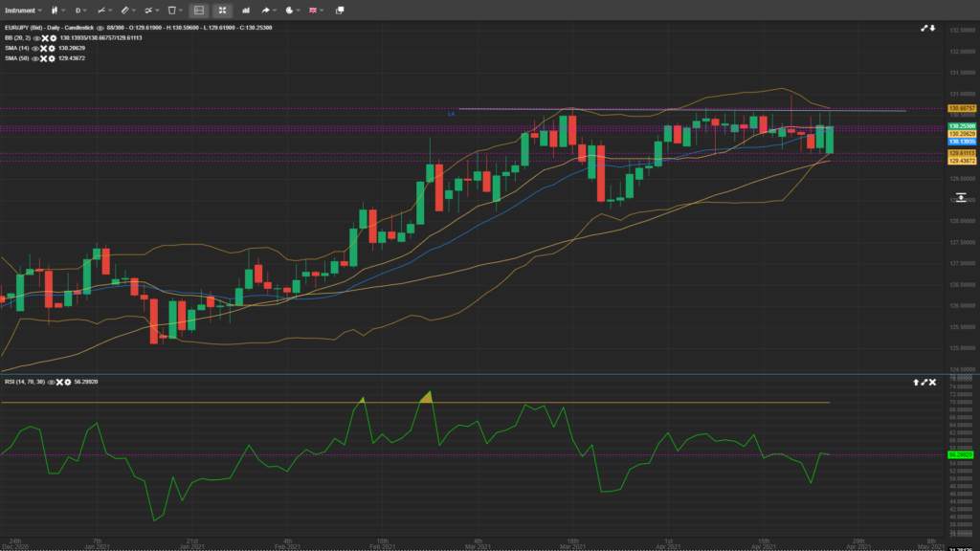
Task: Click the pencil drawing tool icon
Action: point(125,10)
